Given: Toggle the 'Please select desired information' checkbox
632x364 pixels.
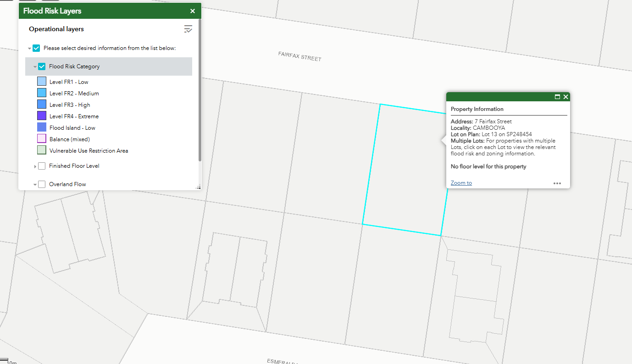Looking at the screenshot, I should [36, 48].
